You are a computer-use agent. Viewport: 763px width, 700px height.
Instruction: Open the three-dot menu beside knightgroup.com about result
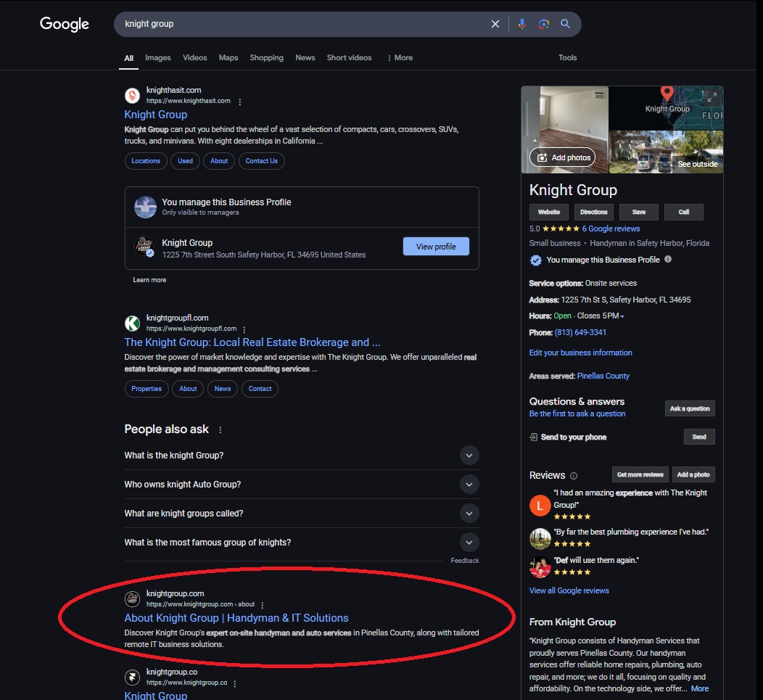(x=263, y=605)
